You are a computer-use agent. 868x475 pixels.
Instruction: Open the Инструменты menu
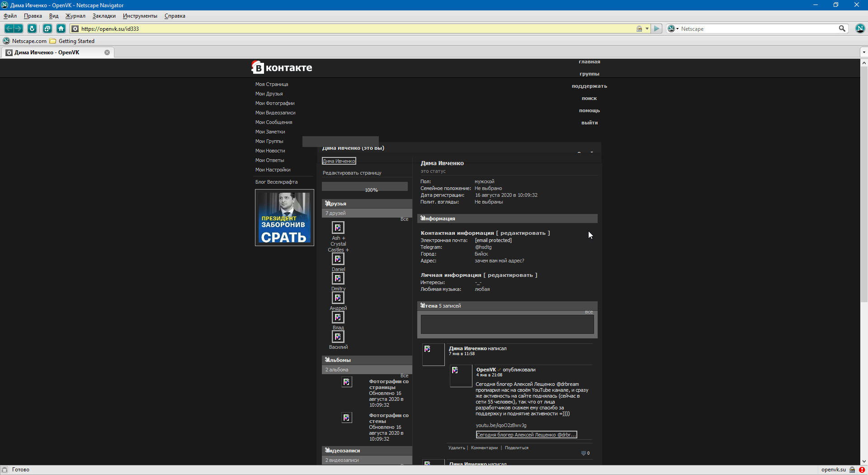coord(140,16)
